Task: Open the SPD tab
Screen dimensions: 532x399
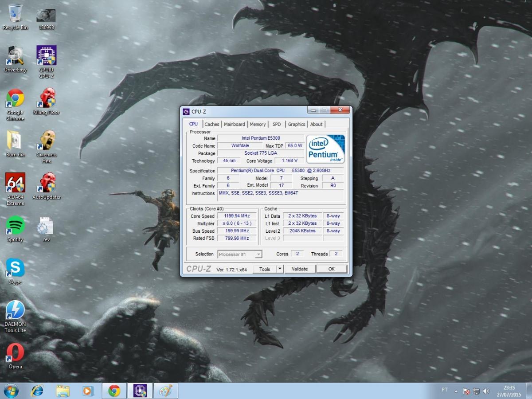Action: pos(277,124)
